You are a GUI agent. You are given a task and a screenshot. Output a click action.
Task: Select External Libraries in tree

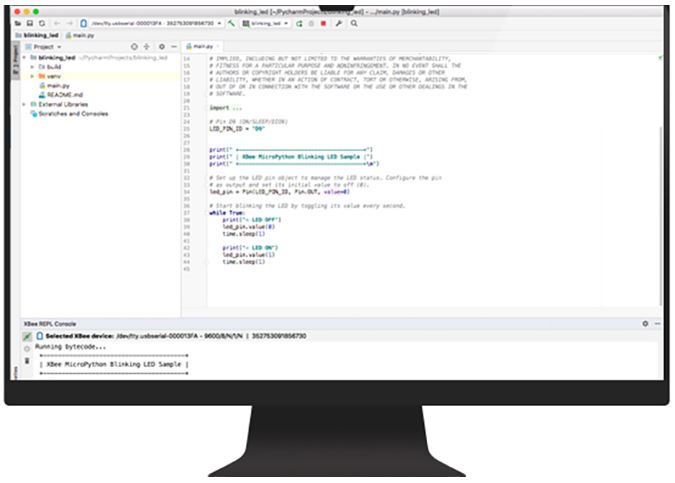(x=59, y=104)
